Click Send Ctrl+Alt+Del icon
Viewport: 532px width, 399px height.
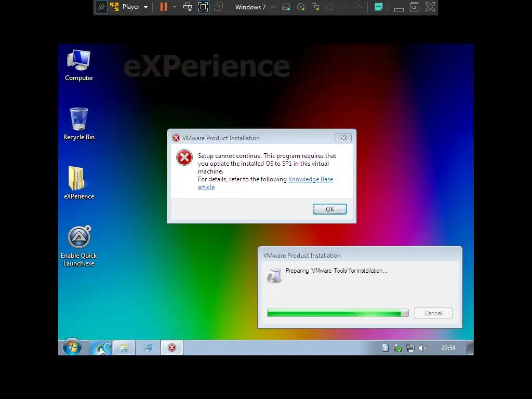(188, 7)
